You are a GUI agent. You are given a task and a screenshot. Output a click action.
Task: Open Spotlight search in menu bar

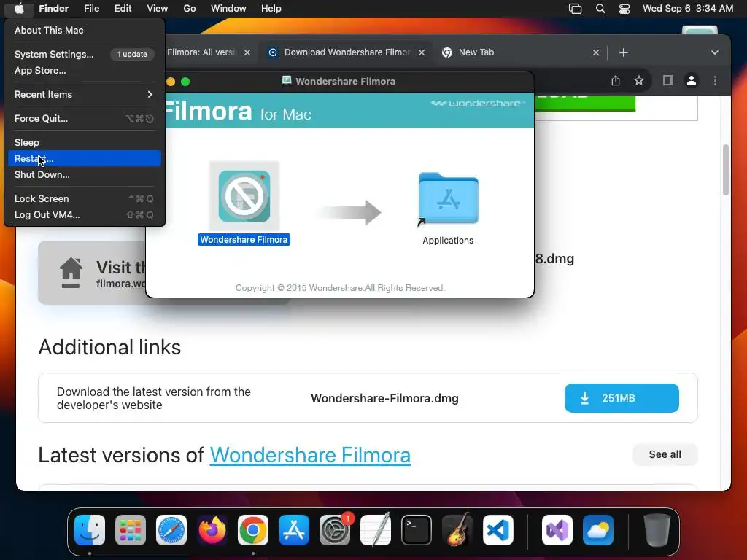coord(600,9)
